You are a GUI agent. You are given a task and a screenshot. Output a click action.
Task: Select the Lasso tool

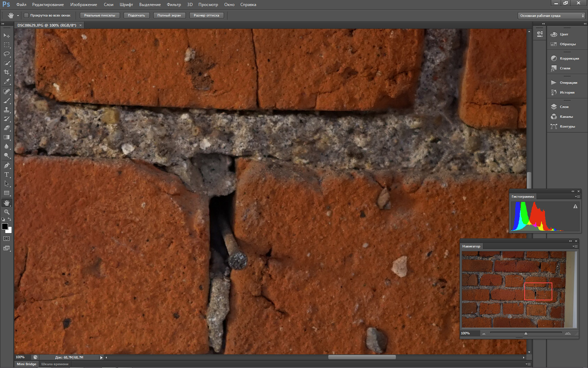pos(7,54)
